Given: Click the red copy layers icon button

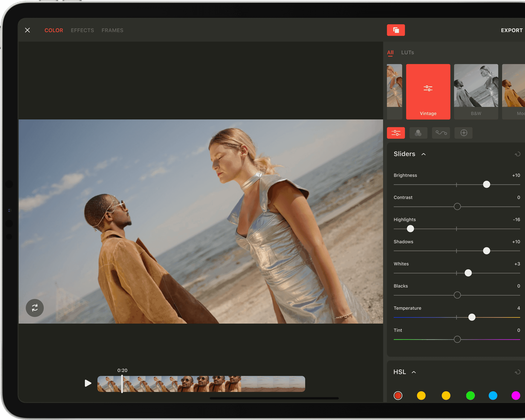Looking at the screenshot, I should (396, 30).
